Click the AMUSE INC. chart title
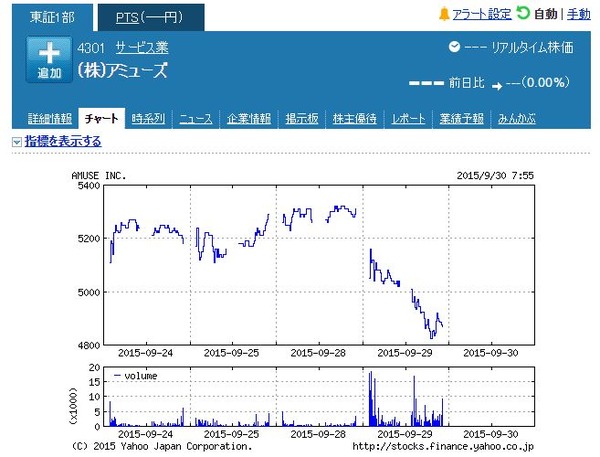The width and height of the screenshot is (600, 457). 99,176
